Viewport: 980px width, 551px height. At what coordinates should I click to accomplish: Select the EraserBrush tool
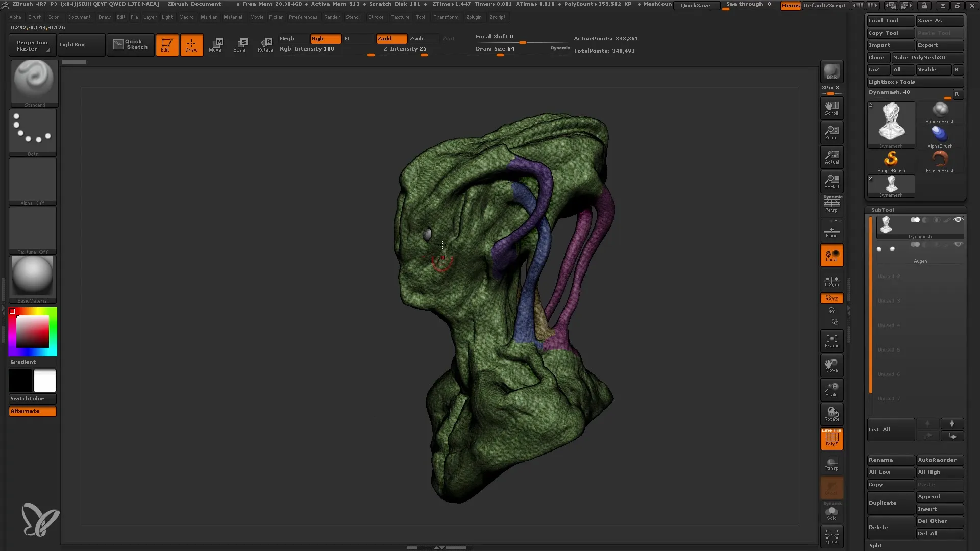940,162
